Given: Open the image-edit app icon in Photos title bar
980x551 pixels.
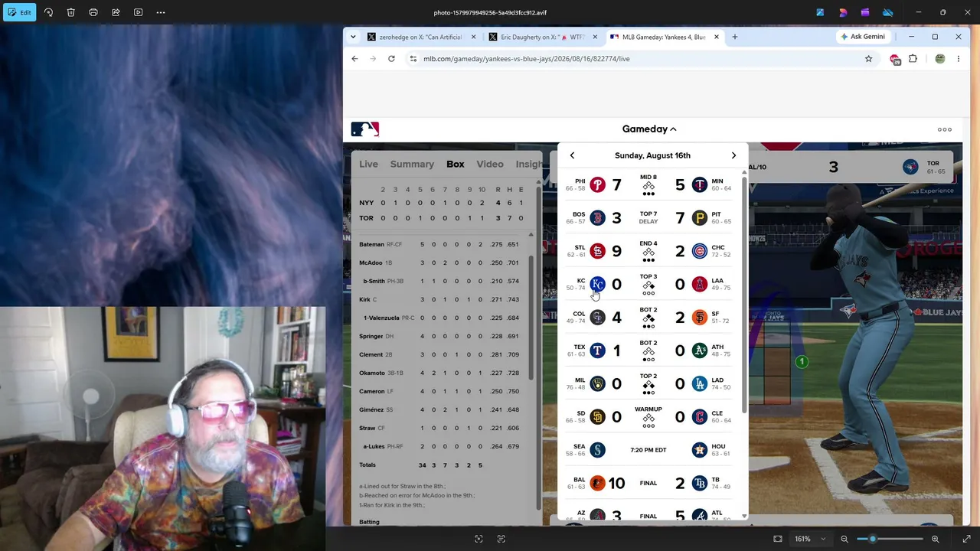Looking at the screenshot, I should [820, 12].
